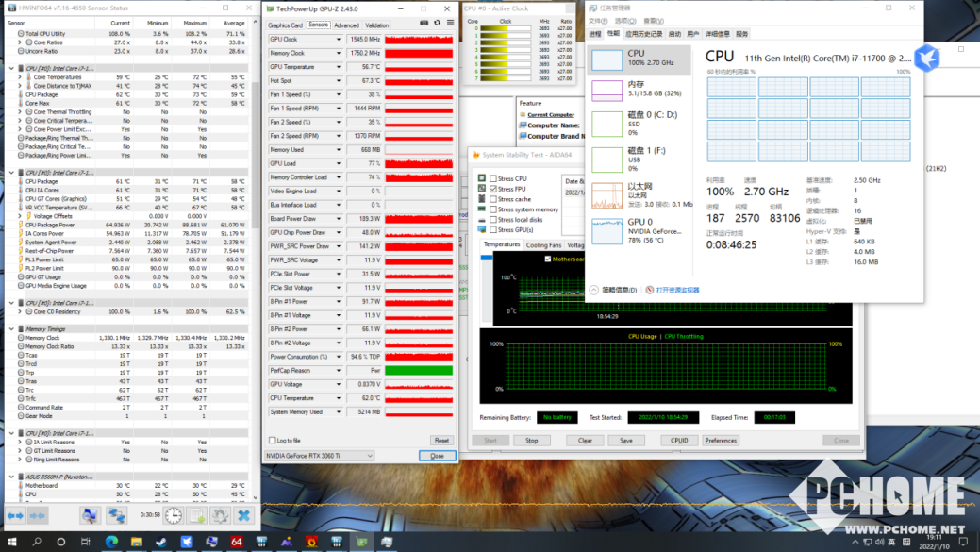Enable Stress system memory checkbox
This screenshot has width=980, height=552.
point(493,209)
